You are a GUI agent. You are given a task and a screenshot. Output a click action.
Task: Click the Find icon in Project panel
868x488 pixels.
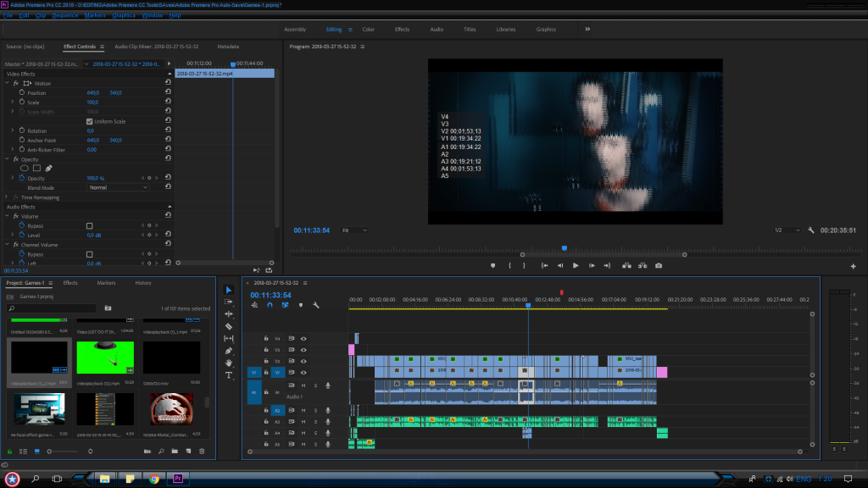point(161,452)
